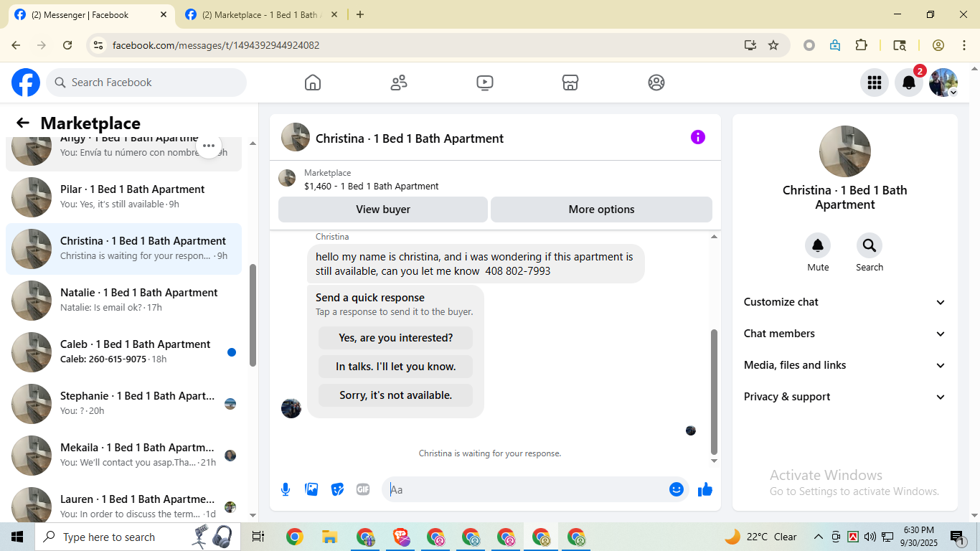Expand the Privacy & support section
This screenshot has width=980, height=551.
click(845, 397)
